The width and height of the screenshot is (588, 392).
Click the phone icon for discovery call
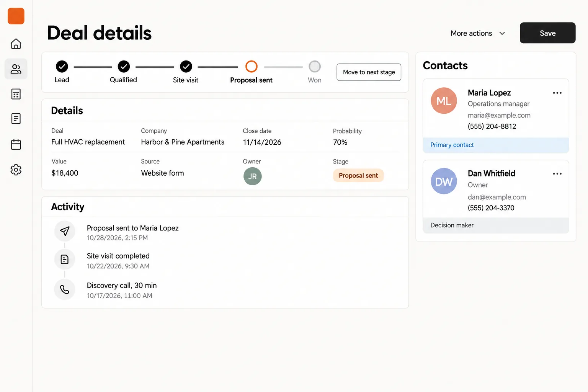click(65, 289)
